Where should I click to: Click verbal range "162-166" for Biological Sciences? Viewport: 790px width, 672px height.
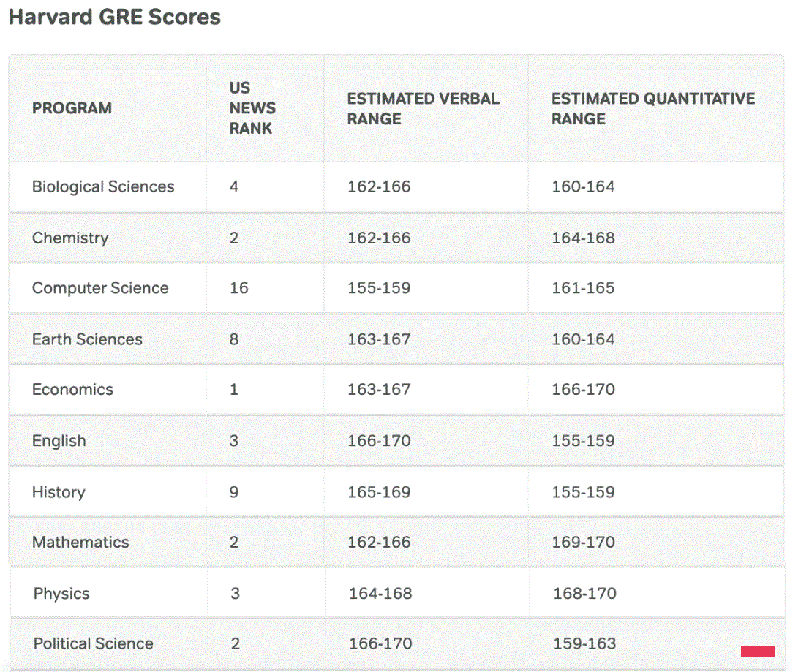click(x=379, y=187)
